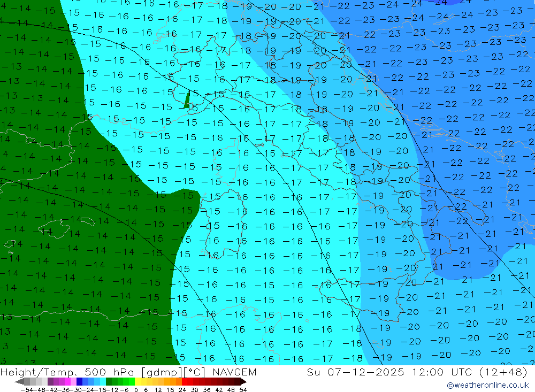Pick the dark green legend swatch at -12
This screenshot has width=535, height=392.
(109, 381)
